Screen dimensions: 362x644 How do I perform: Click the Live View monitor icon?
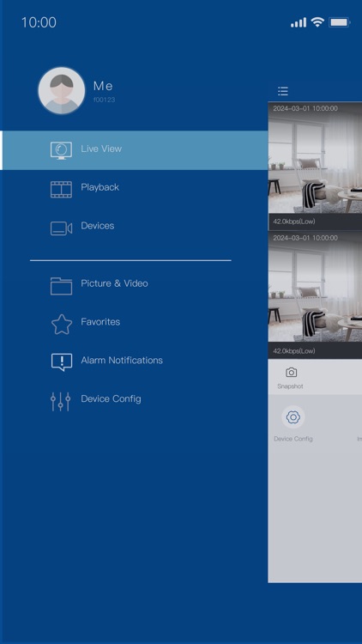[x=61, y=150]
